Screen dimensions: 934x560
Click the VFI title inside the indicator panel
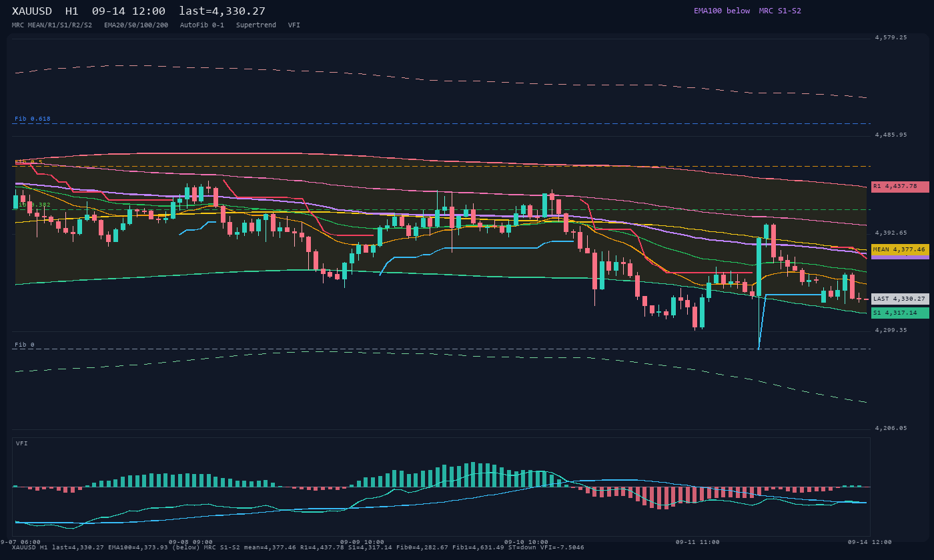22,443
